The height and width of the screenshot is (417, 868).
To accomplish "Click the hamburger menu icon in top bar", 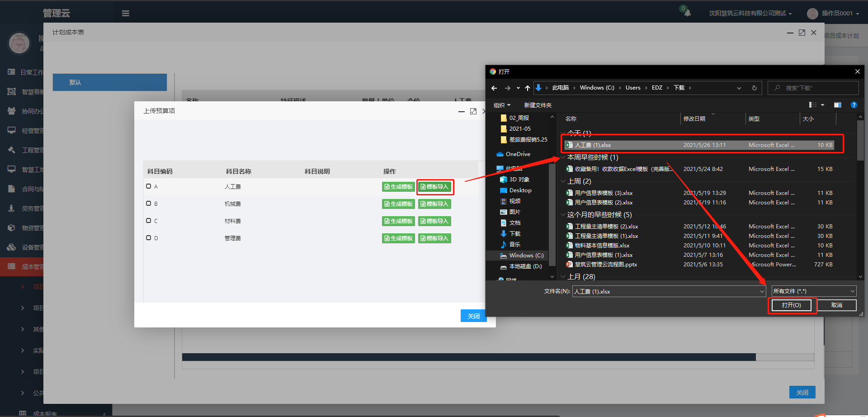I will [126, 14].
